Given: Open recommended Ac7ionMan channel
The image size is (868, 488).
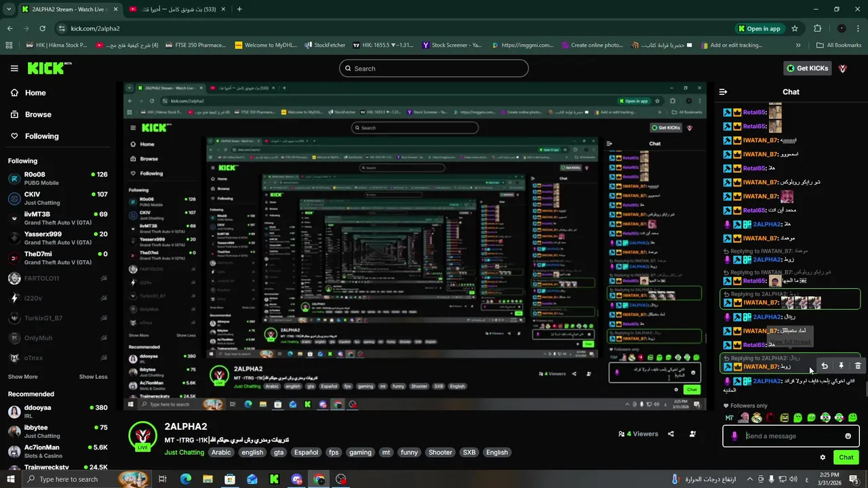Looking at the screenshot, I should 57,451.
